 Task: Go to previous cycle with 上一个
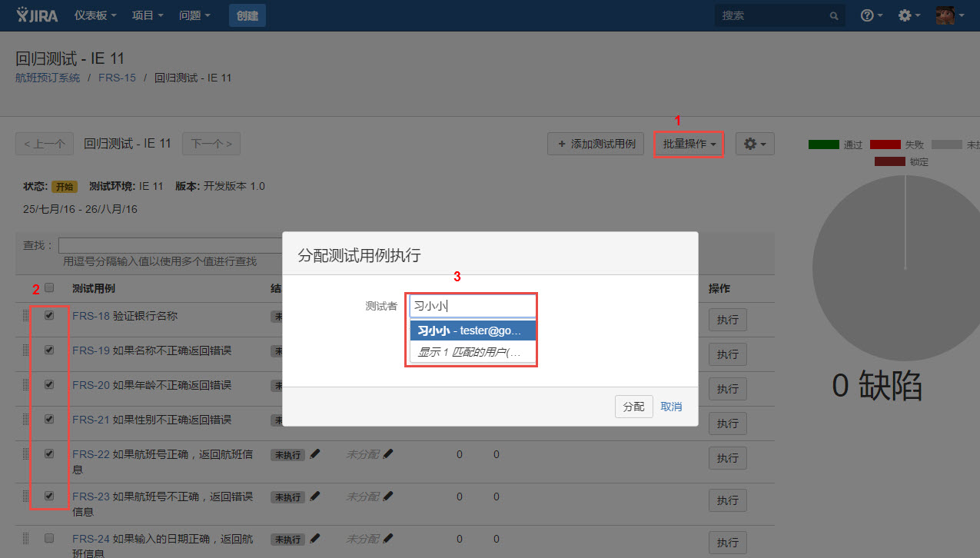[x=45, y=144]
